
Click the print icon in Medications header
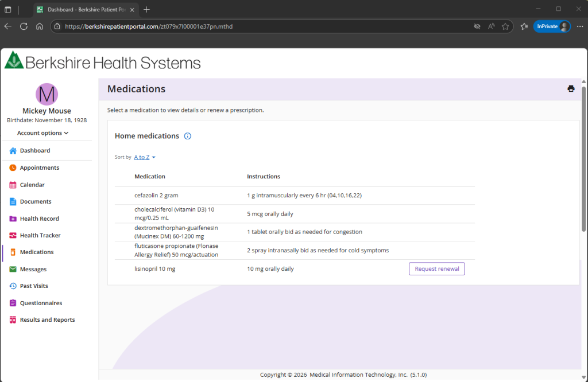571,89
